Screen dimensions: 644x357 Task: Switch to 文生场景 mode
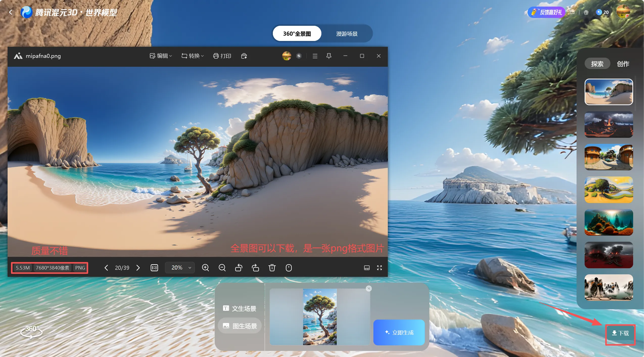click(240, 308)
